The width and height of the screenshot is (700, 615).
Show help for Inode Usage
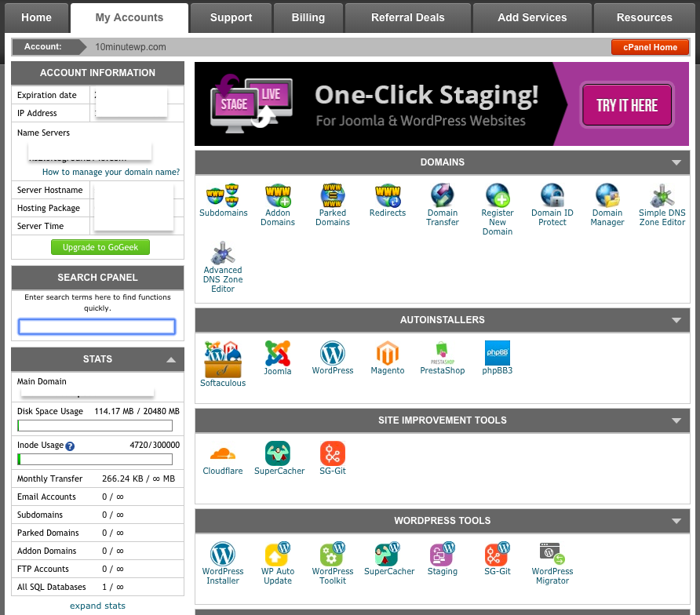tap(70, 446)
